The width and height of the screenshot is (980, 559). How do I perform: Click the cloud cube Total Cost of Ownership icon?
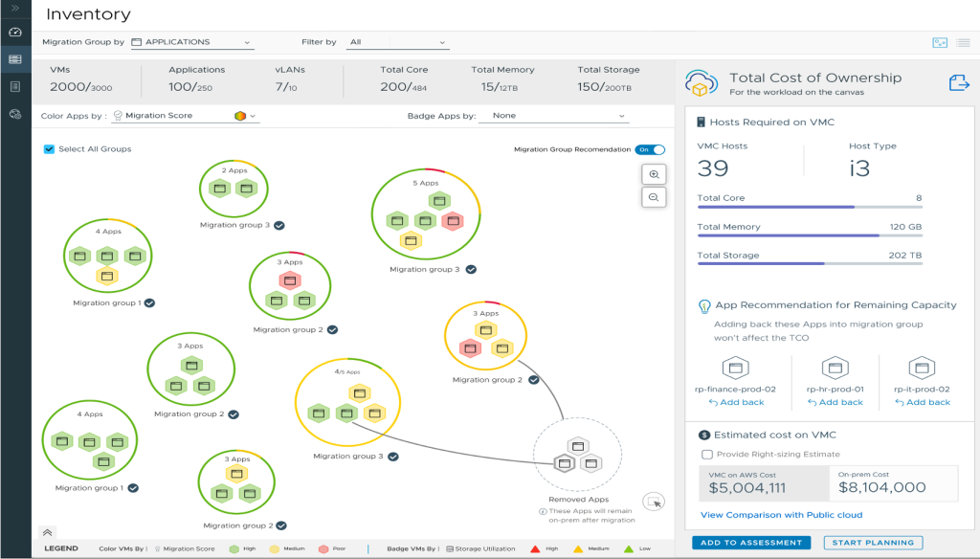702,83
